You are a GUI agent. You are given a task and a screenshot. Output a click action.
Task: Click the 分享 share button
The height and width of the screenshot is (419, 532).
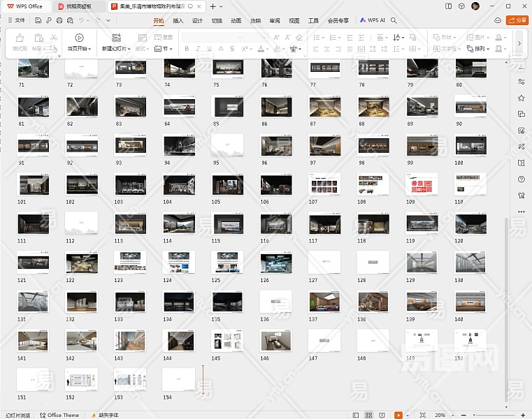[517, 21]
